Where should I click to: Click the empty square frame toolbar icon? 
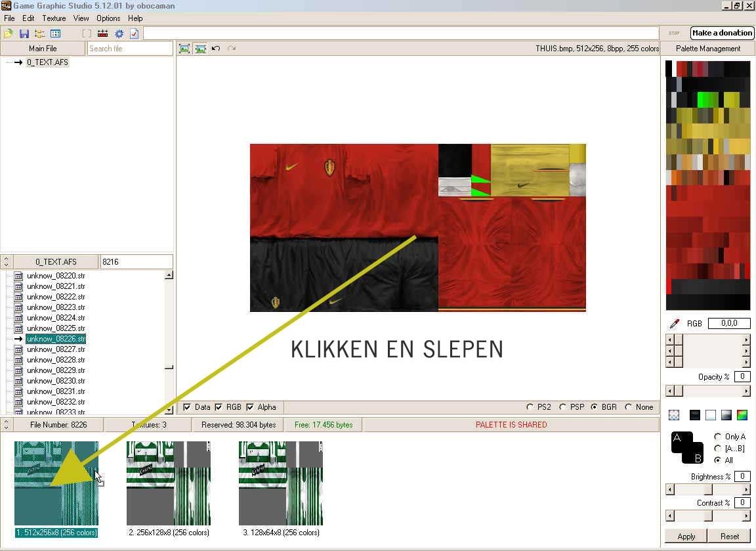87,33
